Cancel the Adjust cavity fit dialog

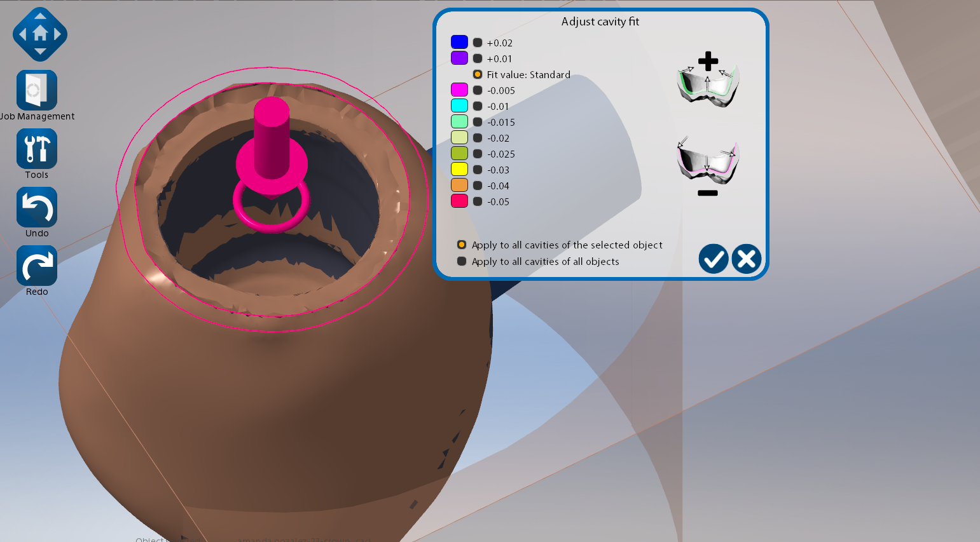click(x=746, y=259)
